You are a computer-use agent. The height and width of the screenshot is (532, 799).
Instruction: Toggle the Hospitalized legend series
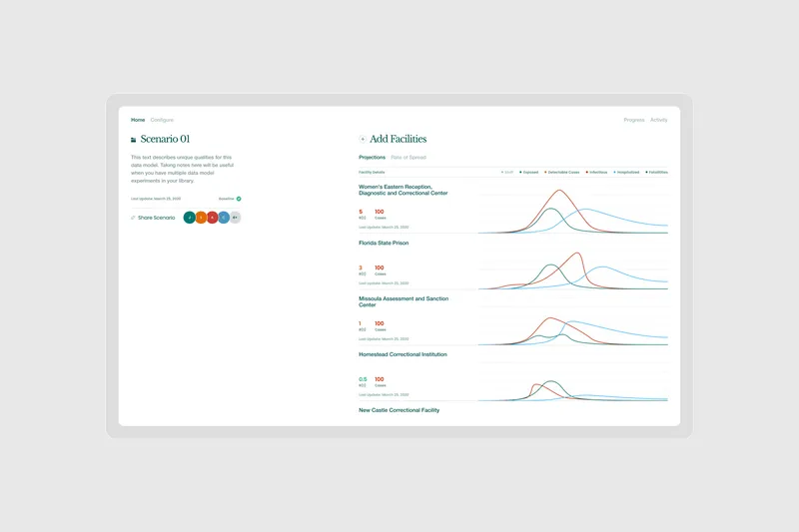pyautogui.click(x=626, y=172)
